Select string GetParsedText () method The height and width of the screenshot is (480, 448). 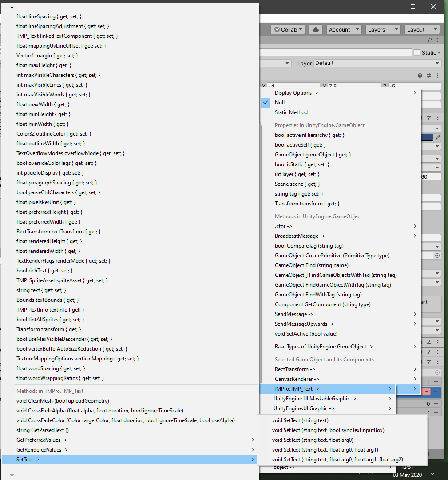click(131, 430)
